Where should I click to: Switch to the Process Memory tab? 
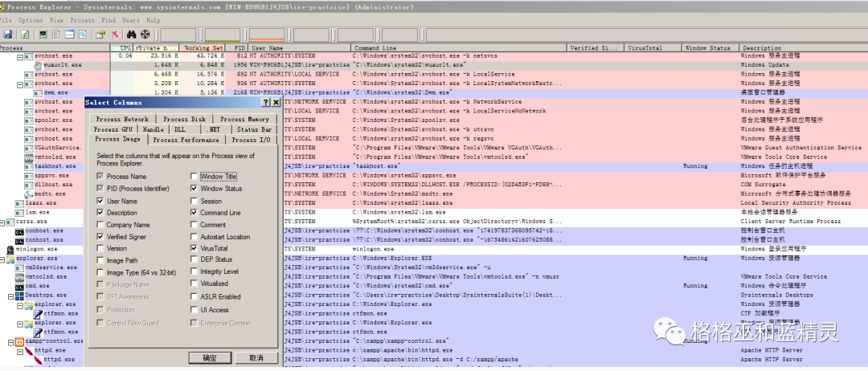244,119
